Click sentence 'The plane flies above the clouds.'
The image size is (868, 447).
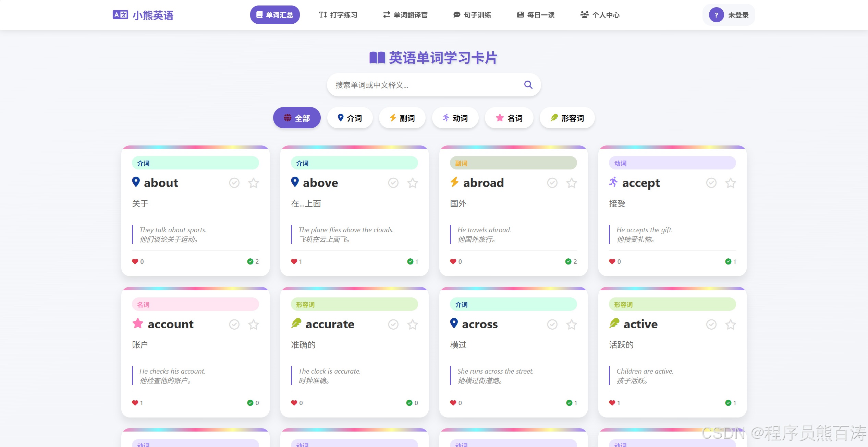click(346, 230)
